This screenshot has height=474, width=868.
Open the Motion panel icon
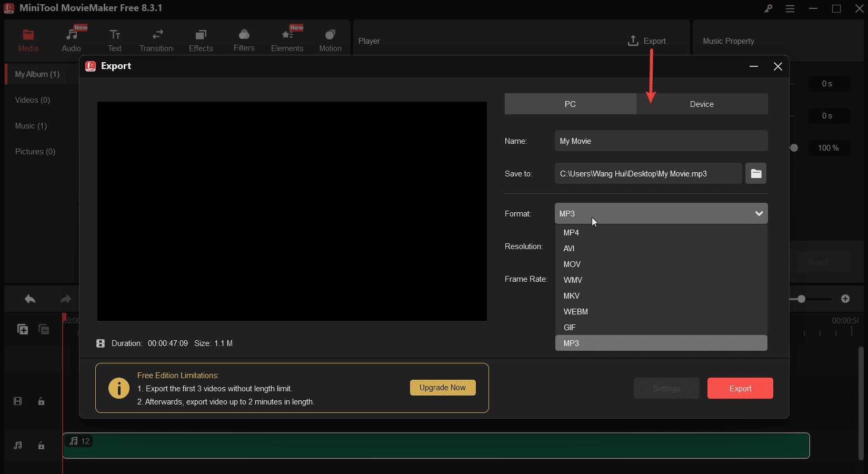point(330,35)
